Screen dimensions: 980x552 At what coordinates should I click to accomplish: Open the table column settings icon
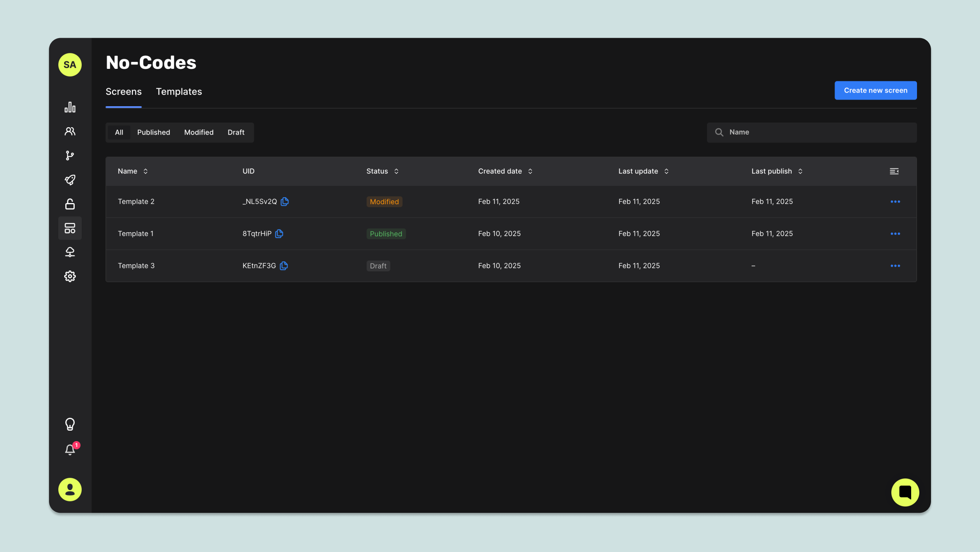click(x=894, y=172)
